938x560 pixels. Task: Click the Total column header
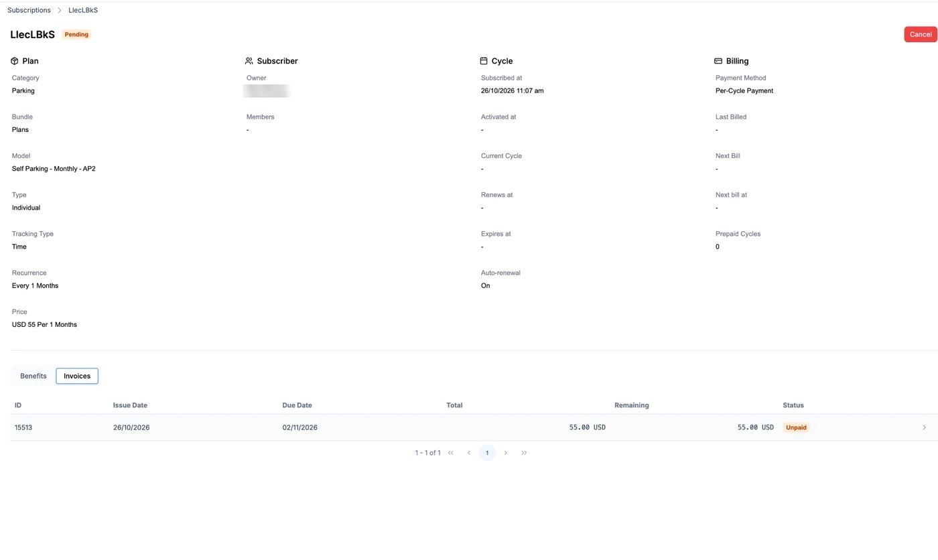[454, 405]
